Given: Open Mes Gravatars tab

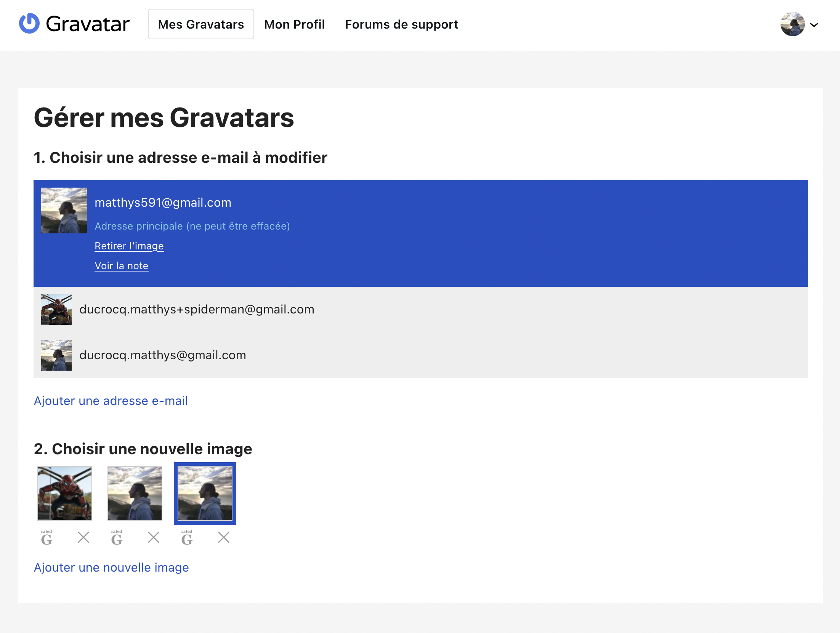Looking at the screenshot, I should [x=201, y=24].
